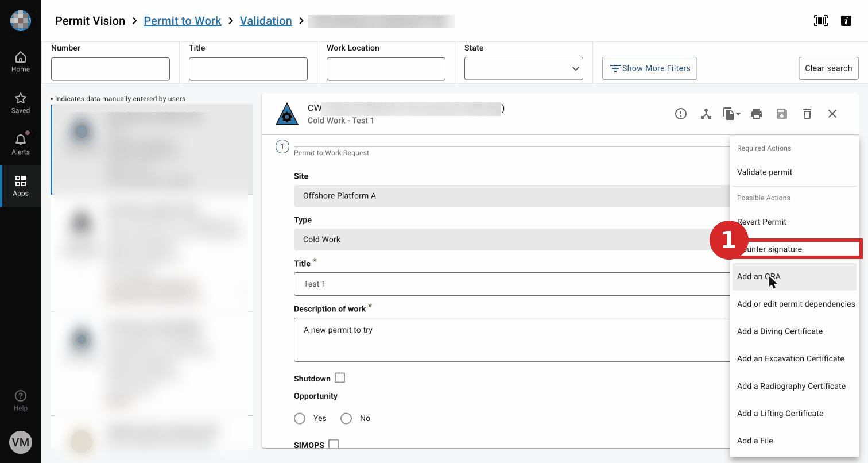868x463 pixels.
Task: Click the Number filter input field
Action: tap(110, 69)
